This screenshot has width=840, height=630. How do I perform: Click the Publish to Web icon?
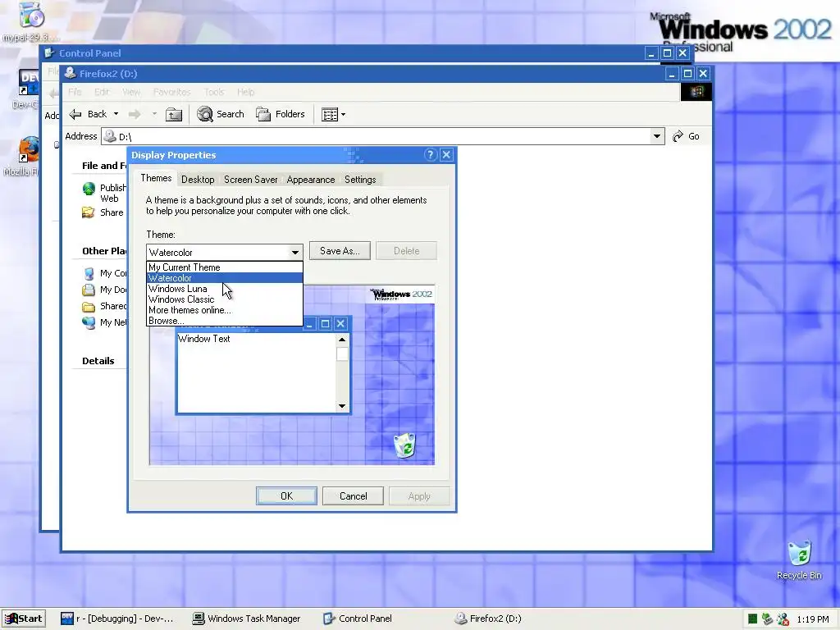point(89,189)
